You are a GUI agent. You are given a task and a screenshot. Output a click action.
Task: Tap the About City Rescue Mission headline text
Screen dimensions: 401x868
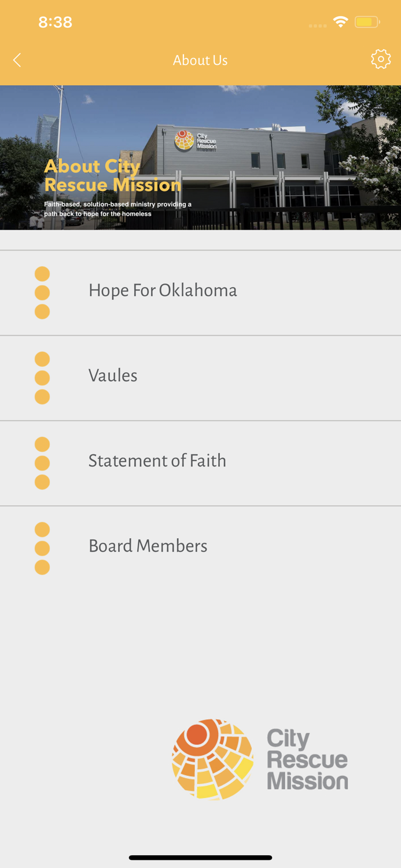(113, 175)
